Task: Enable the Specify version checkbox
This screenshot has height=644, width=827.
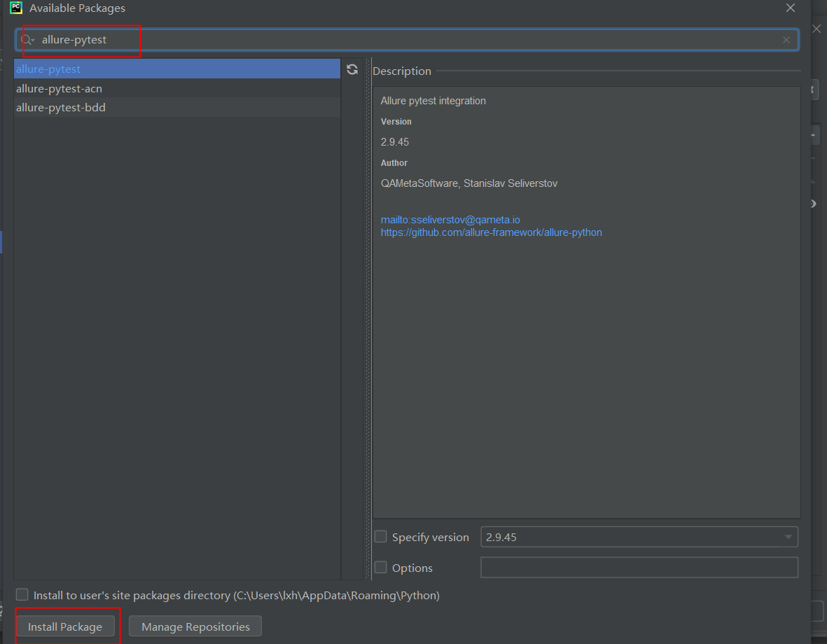Action: (x=381, y=537)
